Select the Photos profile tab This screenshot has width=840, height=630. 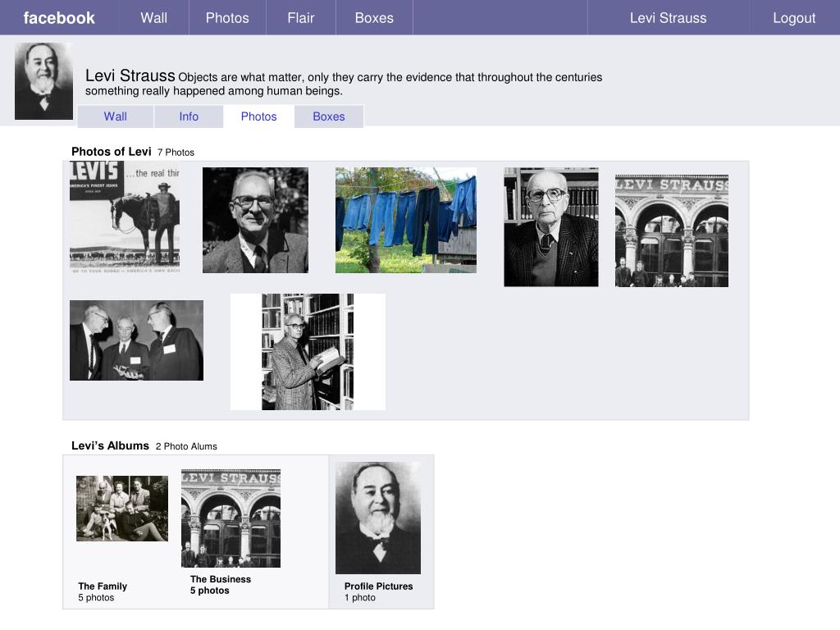[x=258, y=116]
